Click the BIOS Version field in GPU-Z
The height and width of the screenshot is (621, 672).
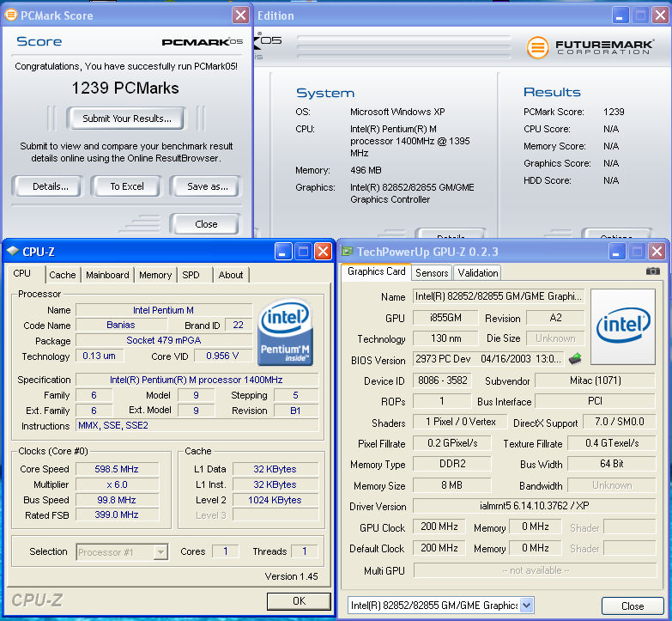click(489, 359)
